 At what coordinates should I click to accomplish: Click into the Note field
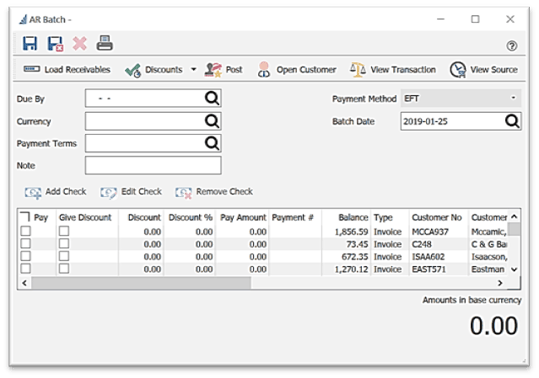coord(153,165)
